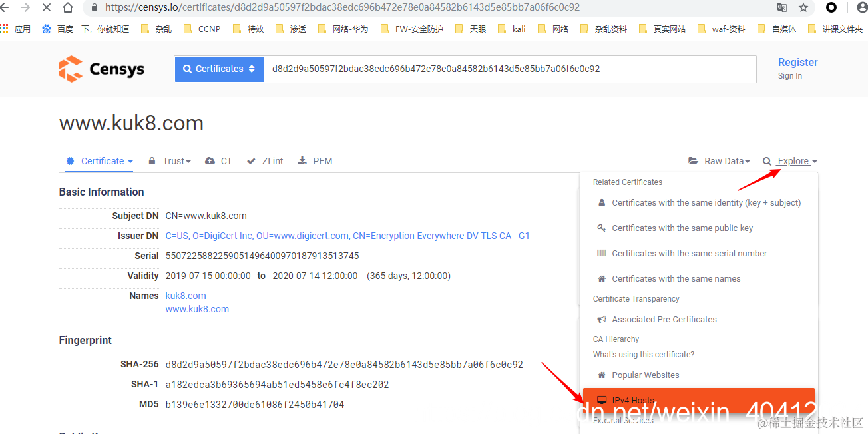Open the waf-资料 bookmark folder
868x434 pixels.
coord(721,29)
